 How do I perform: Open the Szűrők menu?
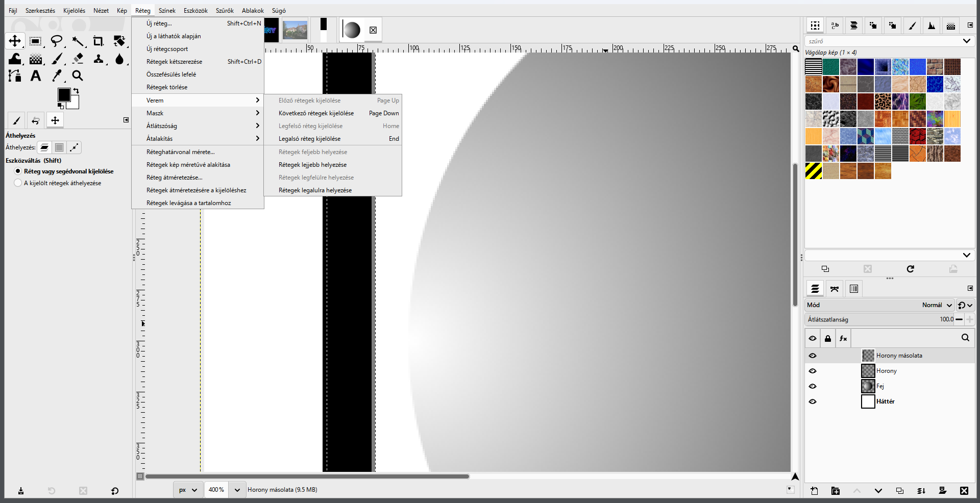[225, 10]
